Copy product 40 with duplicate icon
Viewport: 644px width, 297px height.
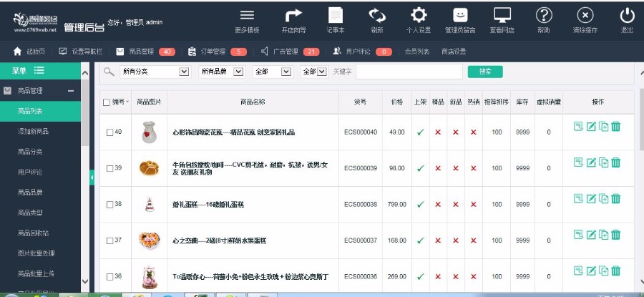(603, 126)
